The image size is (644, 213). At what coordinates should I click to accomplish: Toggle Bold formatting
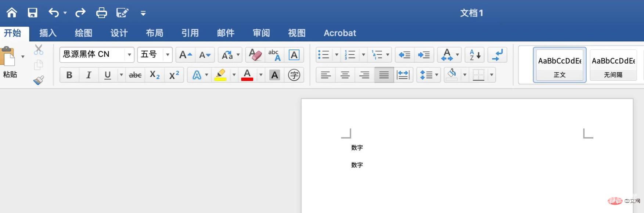point(69,75)
